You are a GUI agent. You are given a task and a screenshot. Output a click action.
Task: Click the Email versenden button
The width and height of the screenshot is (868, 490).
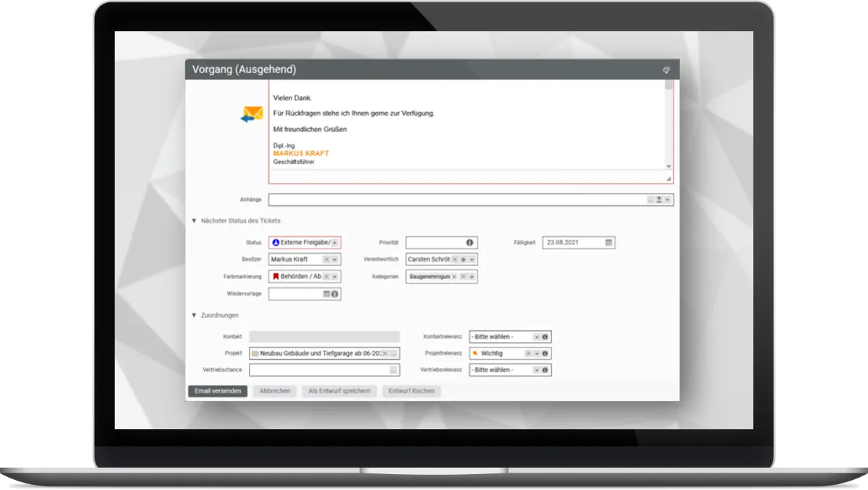218,391
